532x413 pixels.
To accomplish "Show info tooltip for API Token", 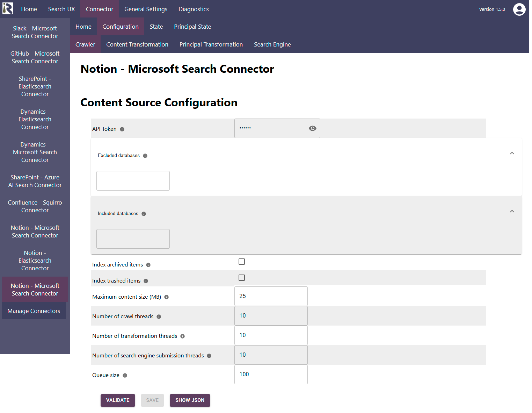I will click(x=122, y=129).
